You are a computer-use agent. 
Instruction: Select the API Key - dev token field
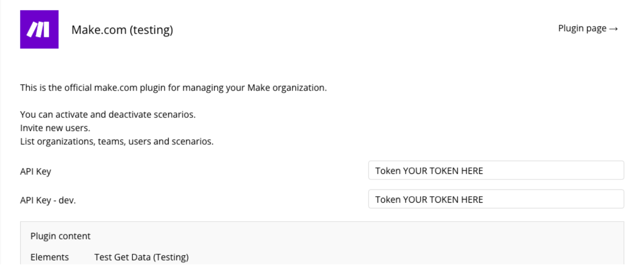[496, 199]
